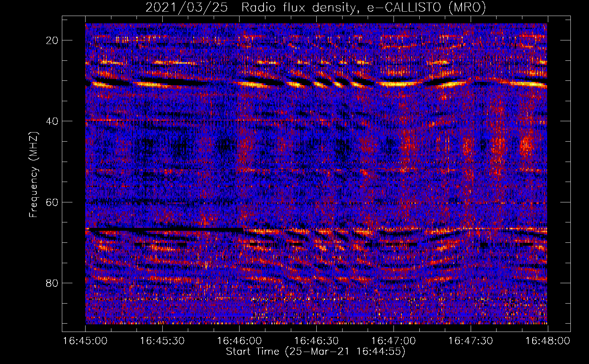Click the 16:48:00 time tick label

(x=547, y=341)
